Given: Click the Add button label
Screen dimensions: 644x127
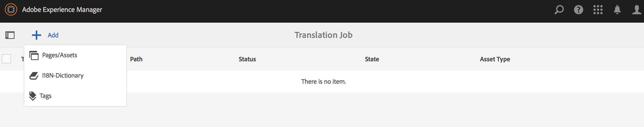Looking at the screenshot, I should [x=53, y=35].
